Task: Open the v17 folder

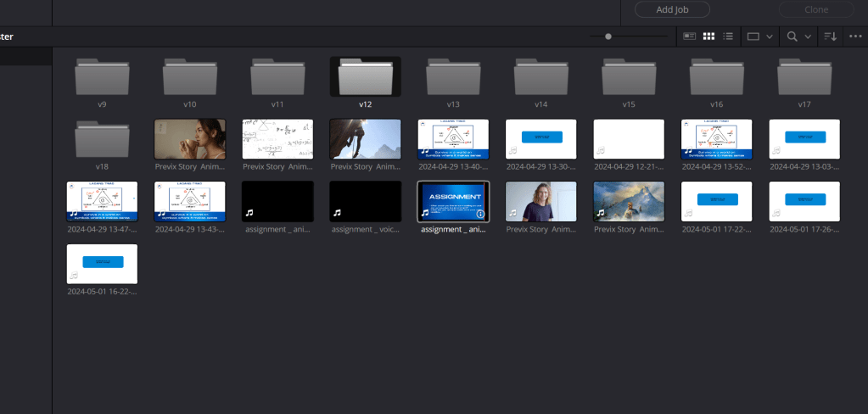Action: [x=804, y=77]
